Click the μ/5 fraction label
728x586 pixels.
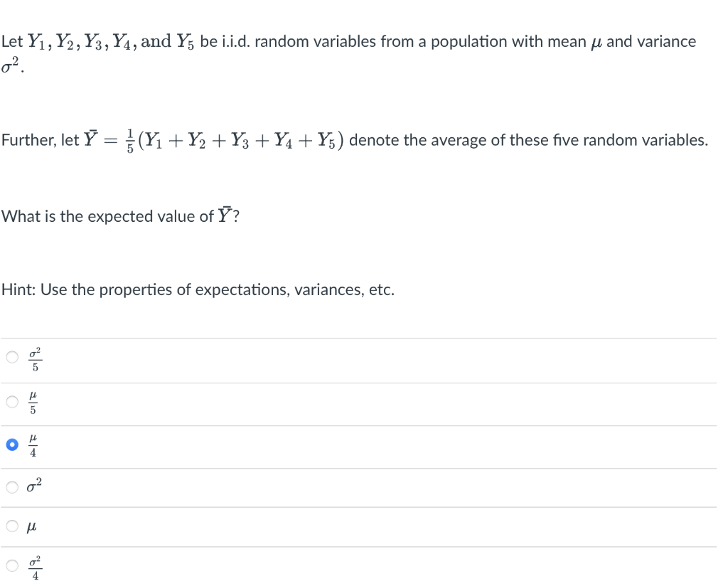pyautogui.click(x=33, y=401)
